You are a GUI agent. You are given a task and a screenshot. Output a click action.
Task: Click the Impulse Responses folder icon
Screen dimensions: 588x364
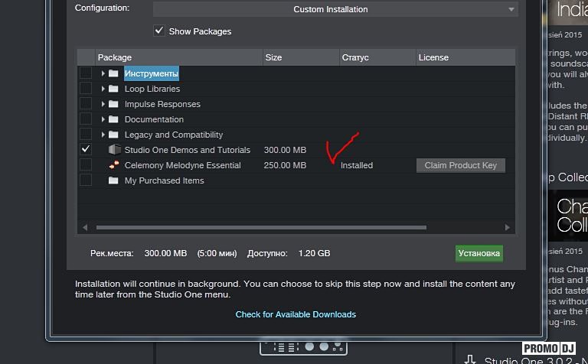pyautogui.click(x=114, y=104)
